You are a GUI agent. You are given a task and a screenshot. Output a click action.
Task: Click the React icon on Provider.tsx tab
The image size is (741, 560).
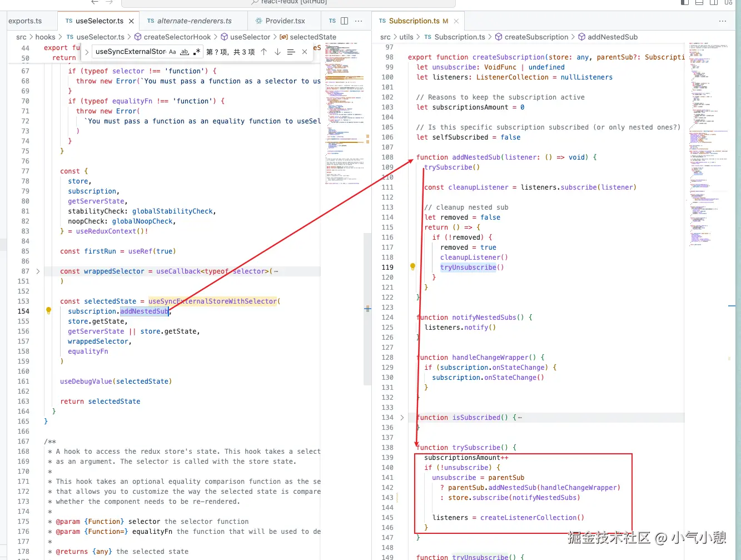pos(259,21)
